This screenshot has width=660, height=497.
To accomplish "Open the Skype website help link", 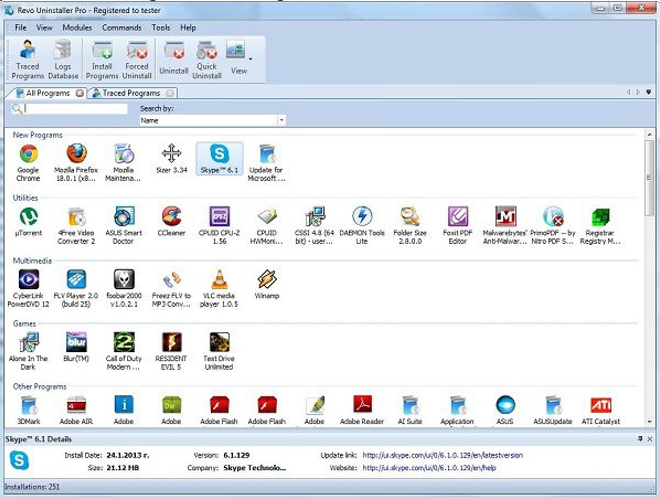I will point(429,468).
